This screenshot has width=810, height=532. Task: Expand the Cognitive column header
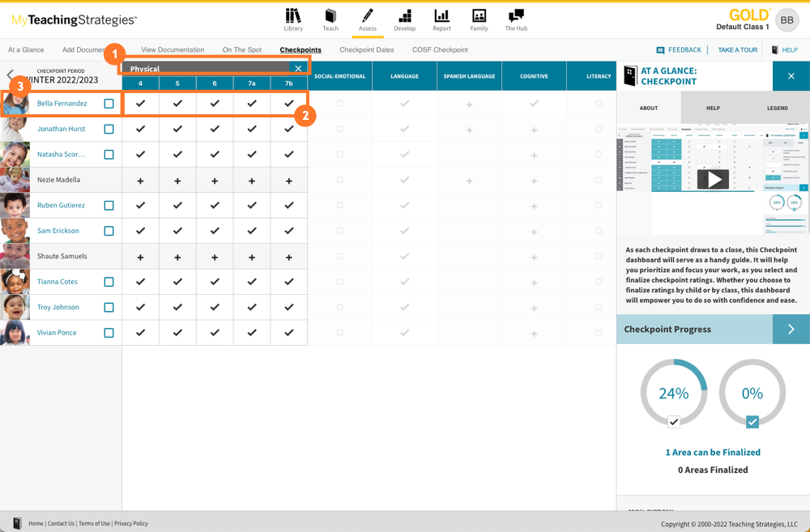click(x=534, y=76)
